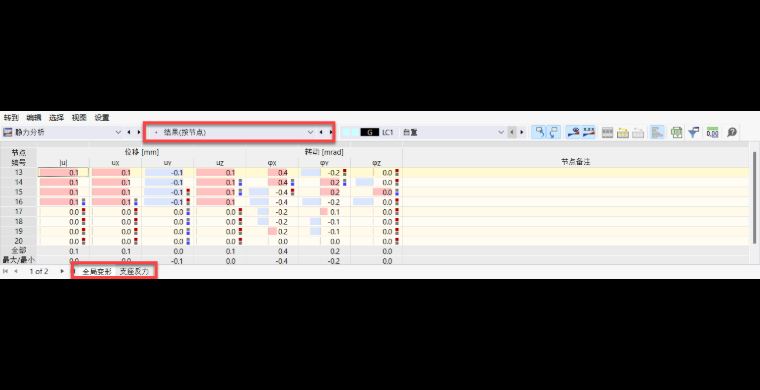Screen dimensions: 760x390
Task: Click the gray table columns icon
Action: (607, 132)
